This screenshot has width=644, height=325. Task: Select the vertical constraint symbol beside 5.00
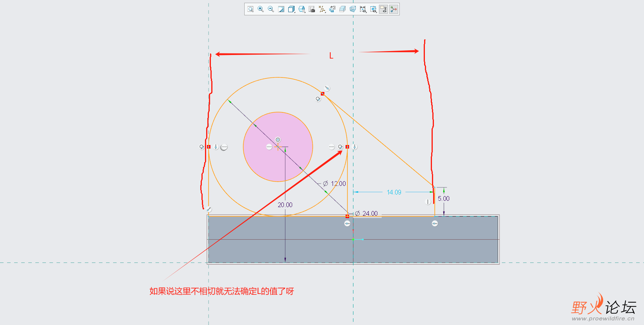coord(428,202)
